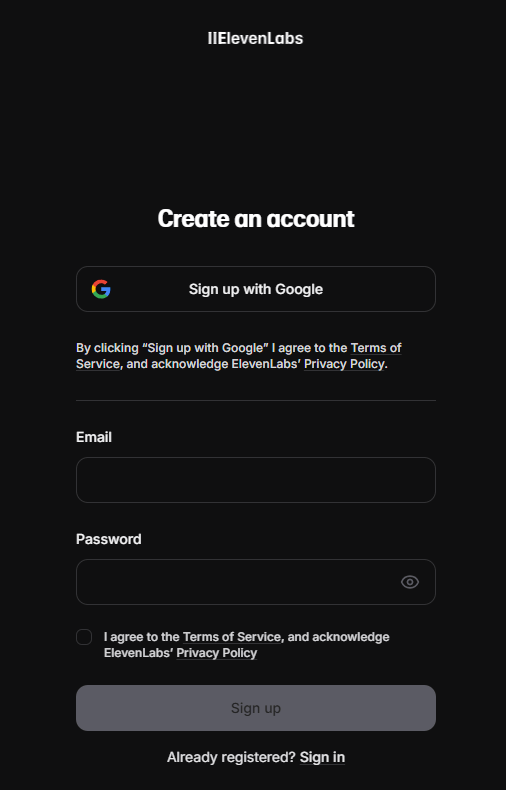Focus the Email input field
This screenshot has height=790, width=506.
click(x=256, y=480)
